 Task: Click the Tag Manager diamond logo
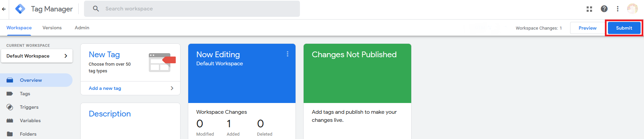(x=20, y=9)
